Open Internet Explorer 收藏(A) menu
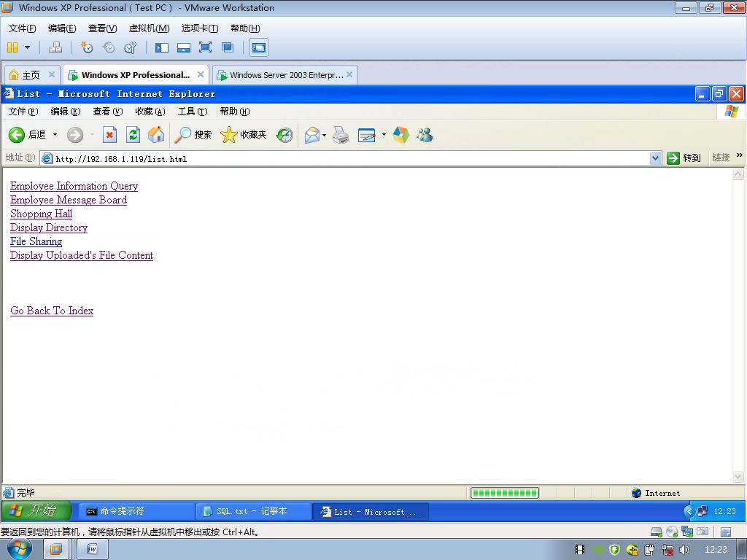 (150, 112)
